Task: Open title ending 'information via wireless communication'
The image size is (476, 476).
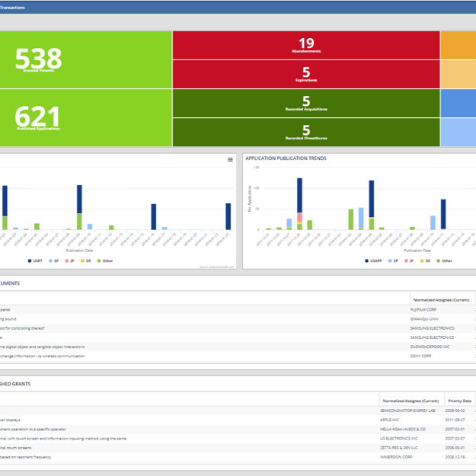Action: click(x=42, y=356)
